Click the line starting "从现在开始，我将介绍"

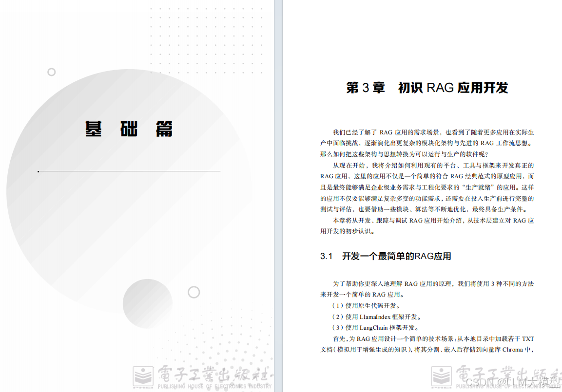coord(433,166)
